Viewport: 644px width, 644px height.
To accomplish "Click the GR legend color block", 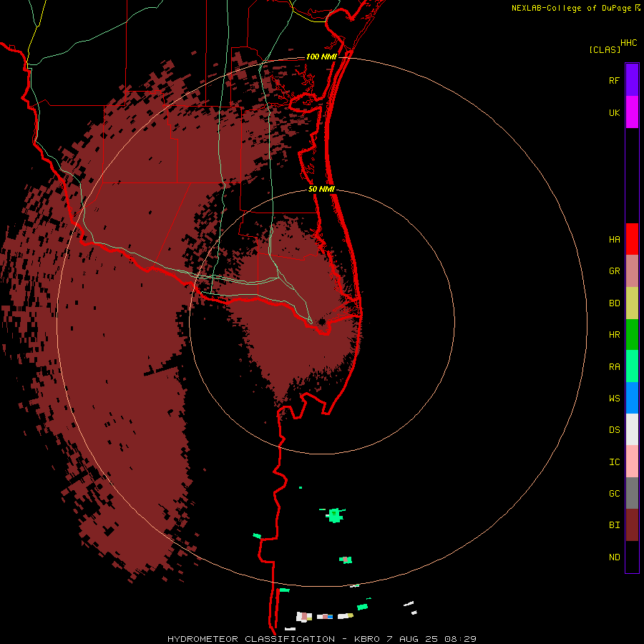I will [632, 271].
